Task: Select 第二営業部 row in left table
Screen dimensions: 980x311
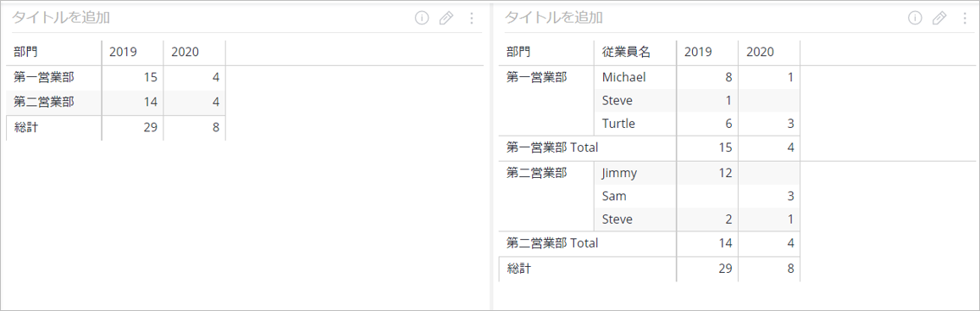Action: (116, 102)
